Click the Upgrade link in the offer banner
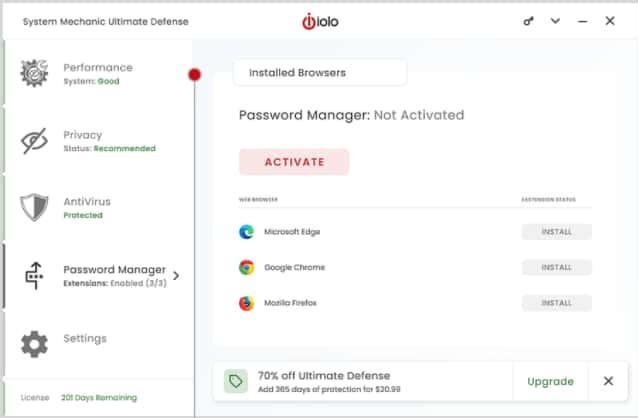638x418 pixels. pos(551,381)
